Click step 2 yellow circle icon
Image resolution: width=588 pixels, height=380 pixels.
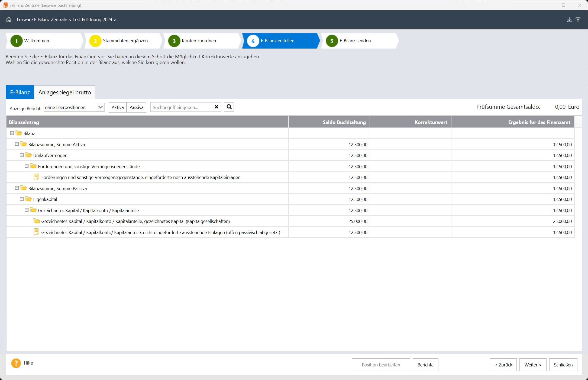(95, 41)
